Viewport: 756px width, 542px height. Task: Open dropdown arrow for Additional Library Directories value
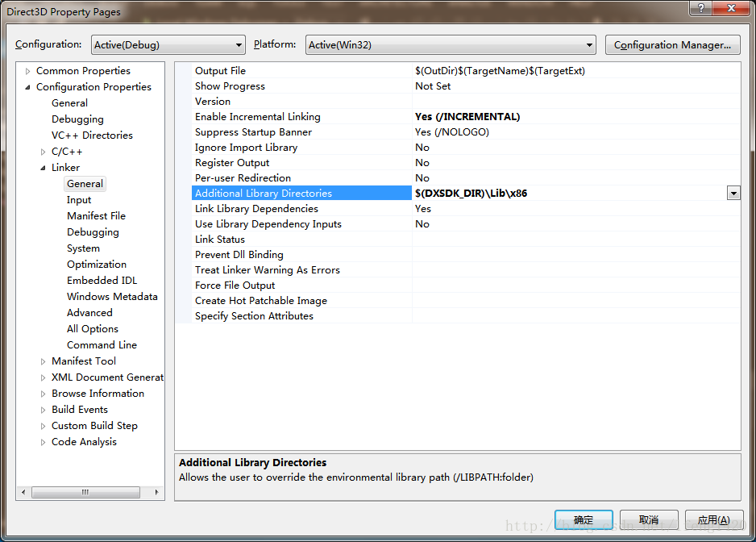point(733,194)
